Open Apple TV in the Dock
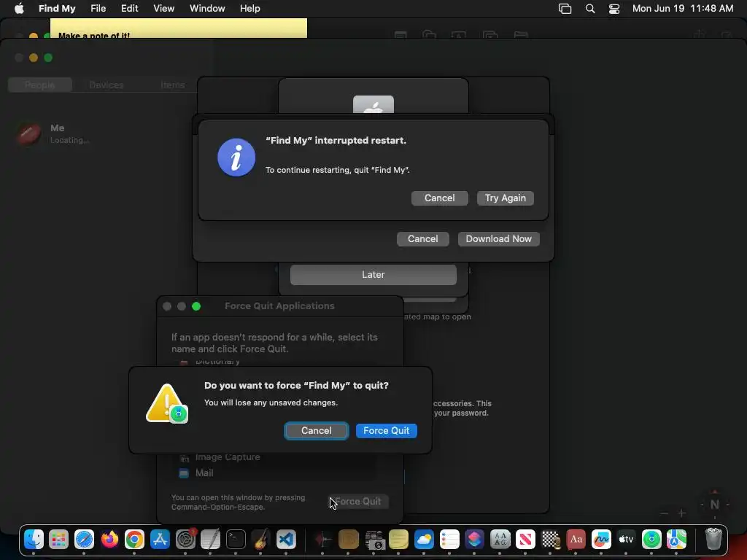This screenshot has width=747, height=560. click(627, 540)
